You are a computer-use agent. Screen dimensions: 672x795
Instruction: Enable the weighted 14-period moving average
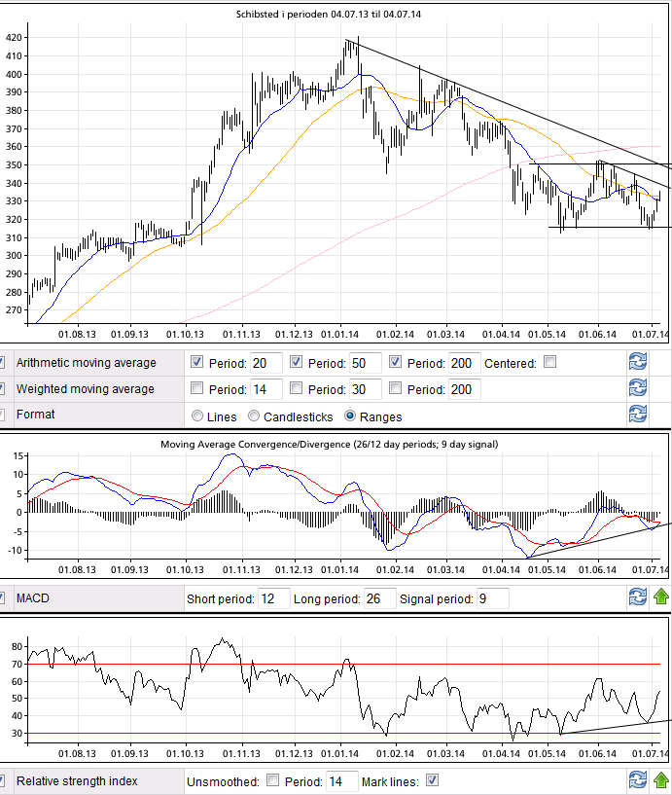198,389
